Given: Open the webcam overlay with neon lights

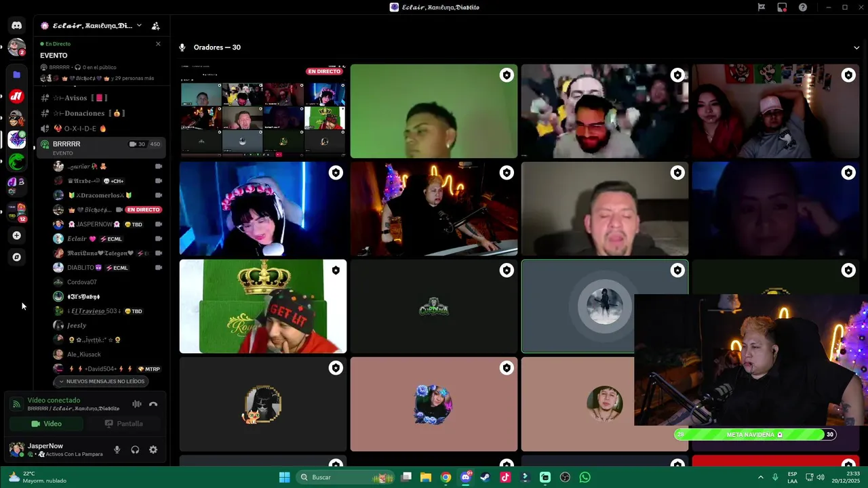Looking at the screenshot, I should 751,360.
